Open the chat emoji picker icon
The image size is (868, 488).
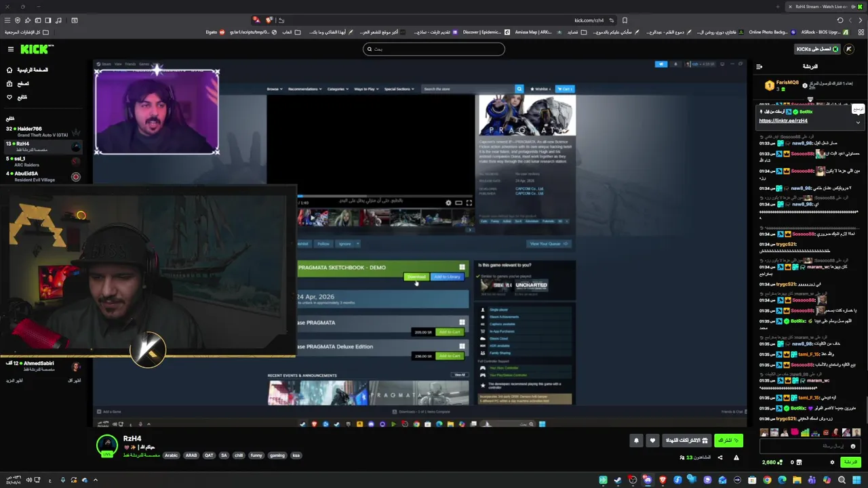(x=853, y=446)
